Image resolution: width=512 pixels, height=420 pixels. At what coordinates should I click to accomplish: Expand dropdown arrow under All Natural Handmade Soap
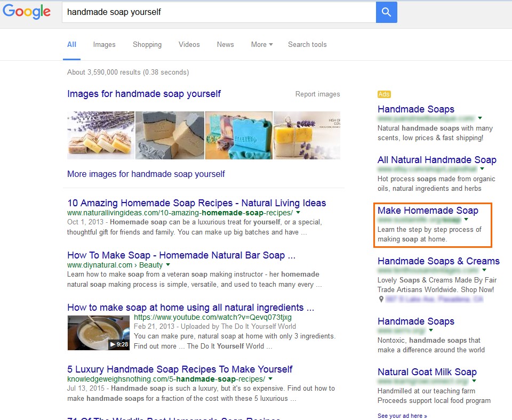tap(482, 169)
